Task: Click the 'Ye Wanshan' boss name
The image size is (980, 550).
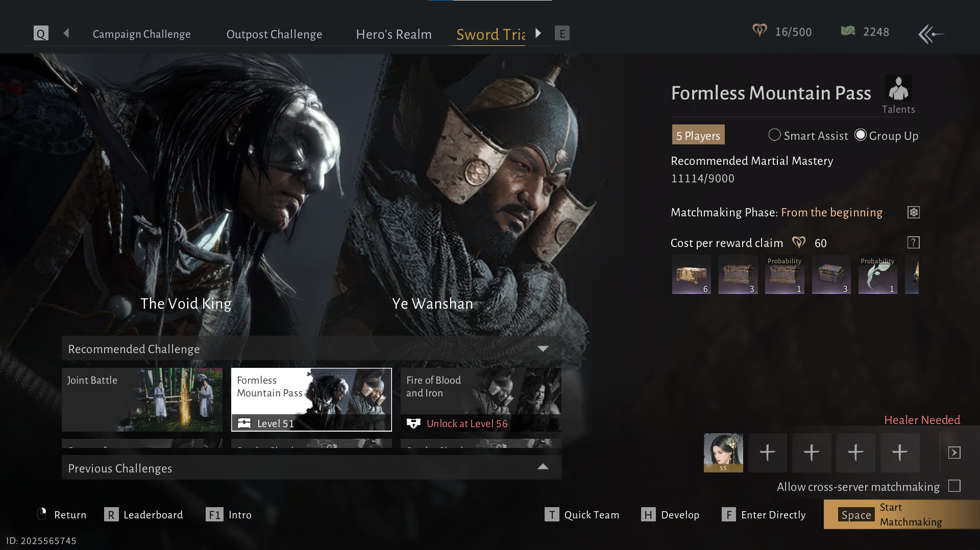Action: click(432, 304)
